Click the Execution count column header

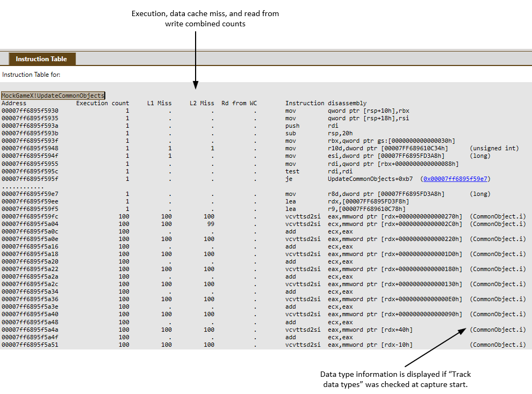point(103,103)
